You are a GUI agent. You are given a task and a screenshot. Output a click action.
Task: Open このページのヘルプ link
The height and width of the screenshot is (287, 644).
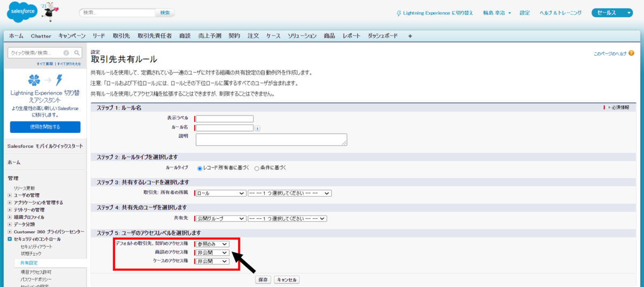610,54
